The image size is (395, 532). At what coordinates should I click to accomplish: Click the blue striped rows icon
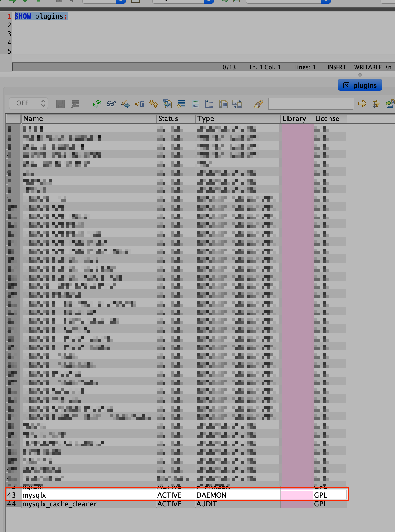pyautogui.click(x=181, y=104)
